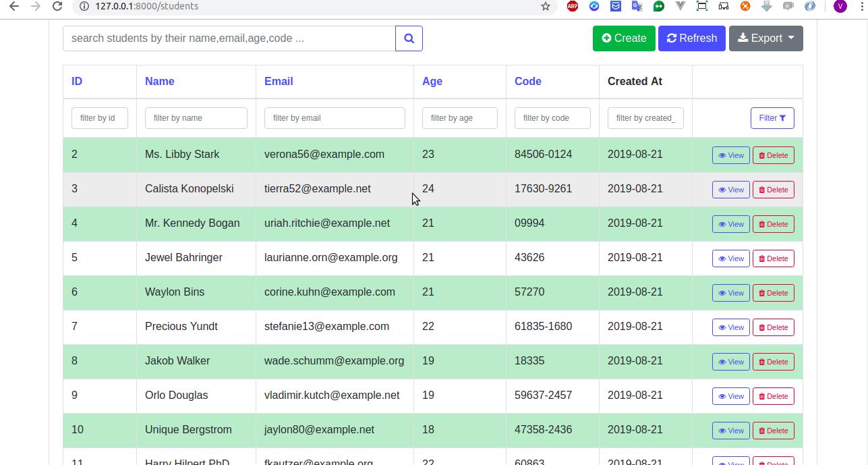868x465 pixels.
Task: Delete Jakob Walker's record
Action: pos(773,362)
